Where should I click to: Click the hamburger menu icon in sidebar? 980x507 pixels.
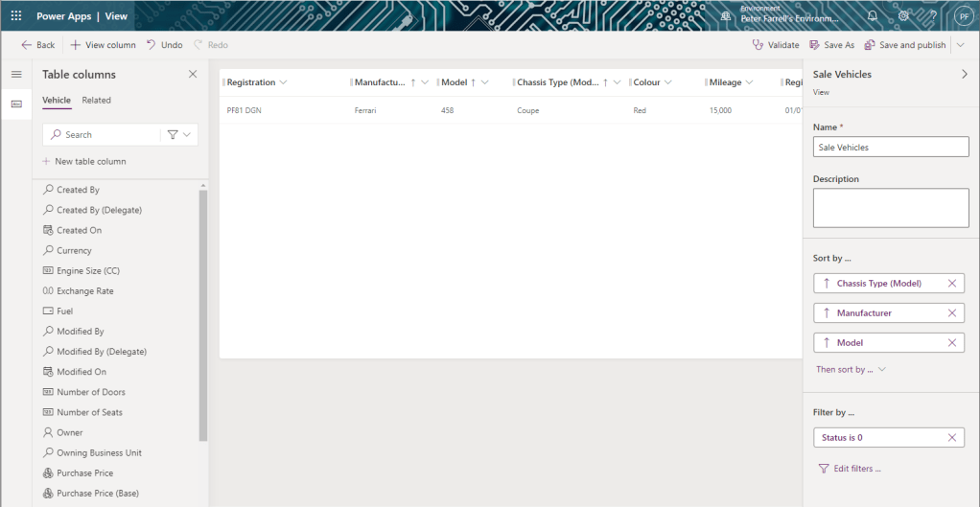[x=16, y=75]
